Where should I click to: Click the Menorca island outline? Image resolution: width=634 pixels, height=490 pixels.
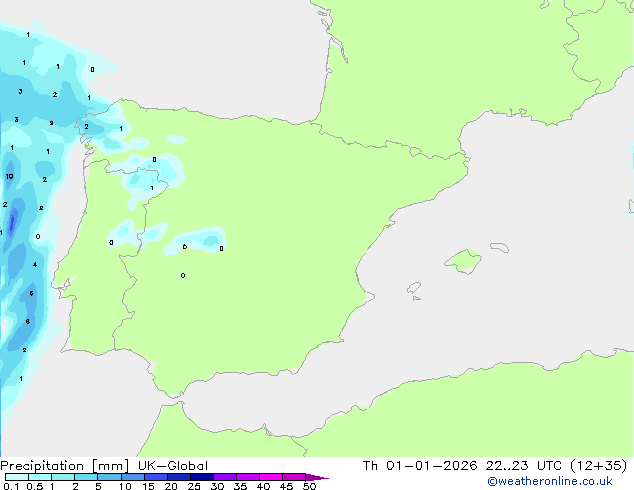click(499, 247)
